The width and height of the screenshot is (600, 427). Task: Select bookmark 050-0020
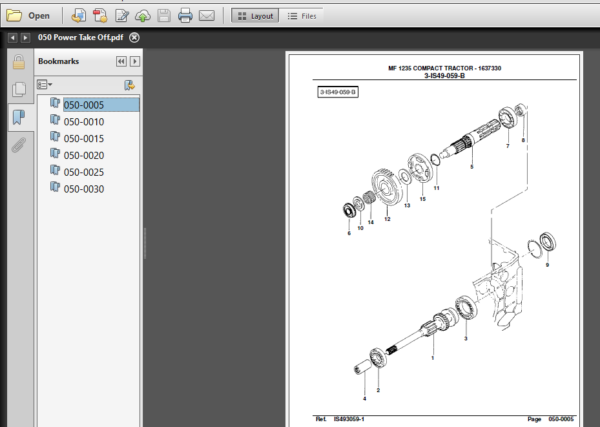point(84,155)
